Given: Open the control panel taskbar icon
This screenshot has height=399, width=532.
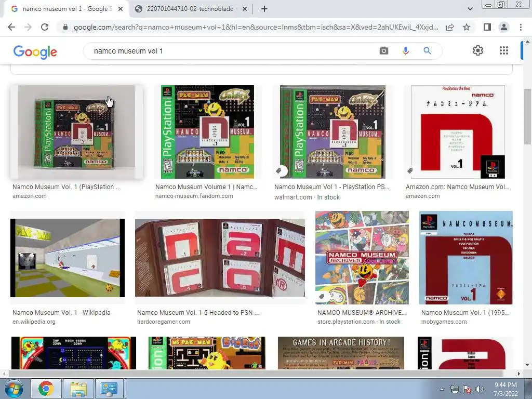Looking at the screenshot, I should tap(109, 389).
